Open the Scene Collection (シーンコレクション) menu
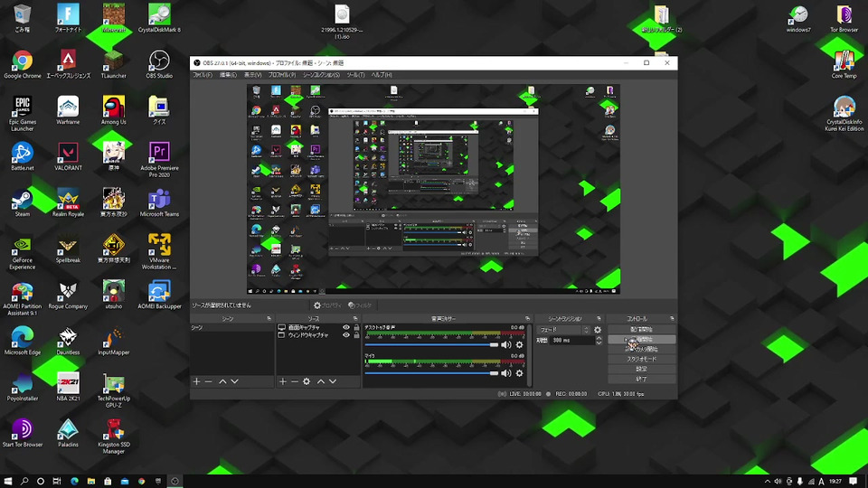 coord(321,75)
